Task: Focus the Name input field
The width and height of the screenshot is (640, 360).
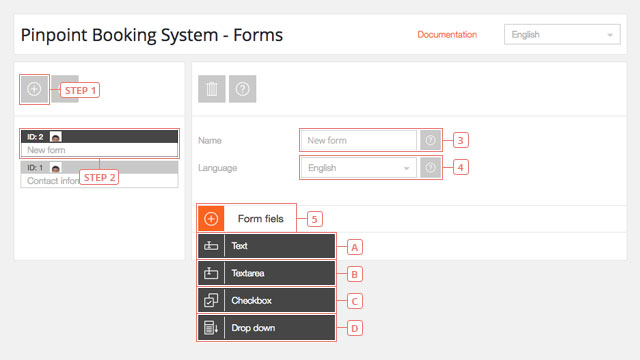Action: (x=359, y=140)
